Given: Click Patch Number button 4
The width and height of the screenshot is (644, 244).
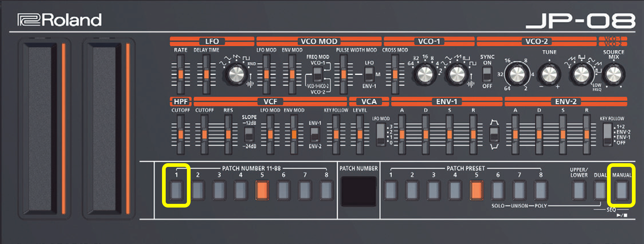Looking at the screenshot, I should click(x=241, y=191).
